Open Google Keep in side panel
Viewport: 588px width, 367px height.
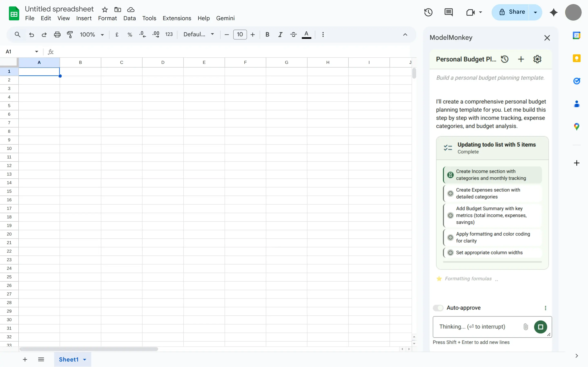577,58
